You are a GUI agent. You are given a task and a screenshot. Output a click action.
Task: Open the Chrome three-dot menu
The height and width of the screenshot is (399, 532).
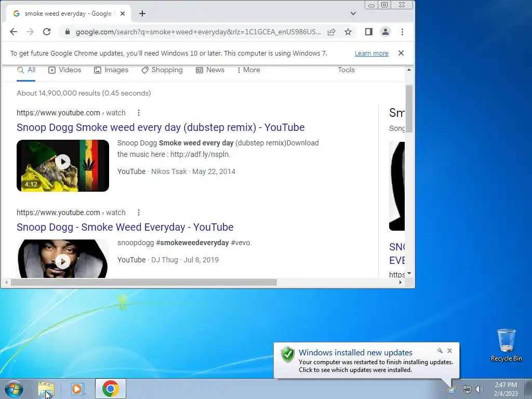pos(403,32)
